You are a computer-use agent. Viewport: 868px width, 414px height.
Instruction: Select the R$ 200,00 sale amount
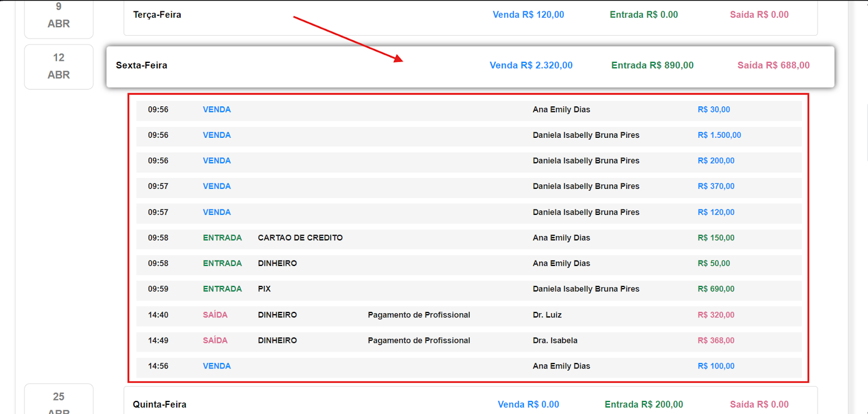point(716,161)
